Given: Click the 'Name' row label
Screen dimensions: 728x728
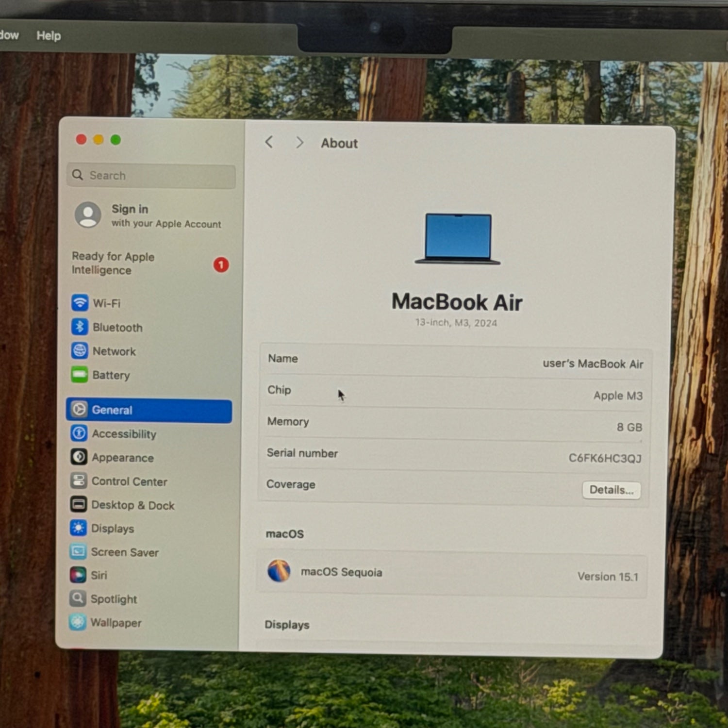Looking at the screenshot, I should coord(283,358).
